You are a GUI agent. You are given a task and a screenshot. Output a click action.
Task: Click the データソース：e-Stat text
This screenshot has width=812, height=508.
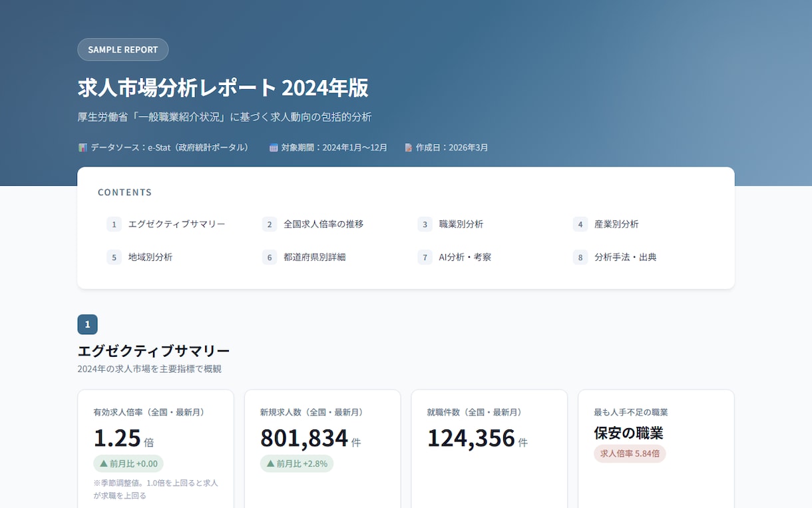coord(170,148)
